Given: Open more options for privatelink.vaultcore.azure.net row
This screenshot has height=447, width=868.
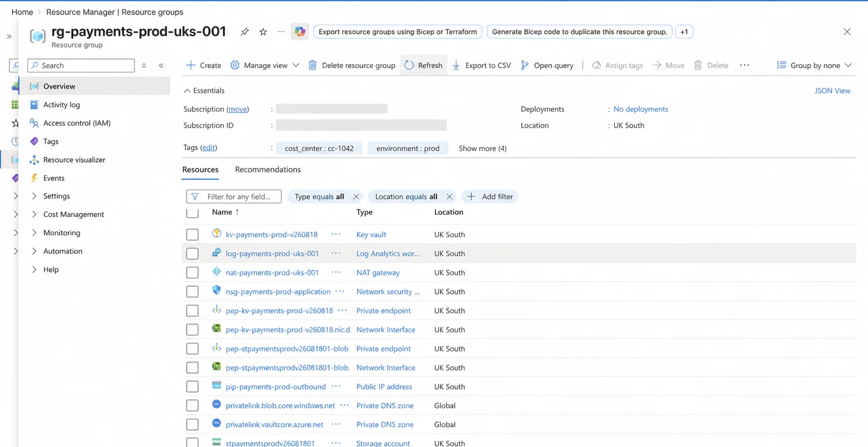Looking at the screenshot, I should tap(336, 425).
